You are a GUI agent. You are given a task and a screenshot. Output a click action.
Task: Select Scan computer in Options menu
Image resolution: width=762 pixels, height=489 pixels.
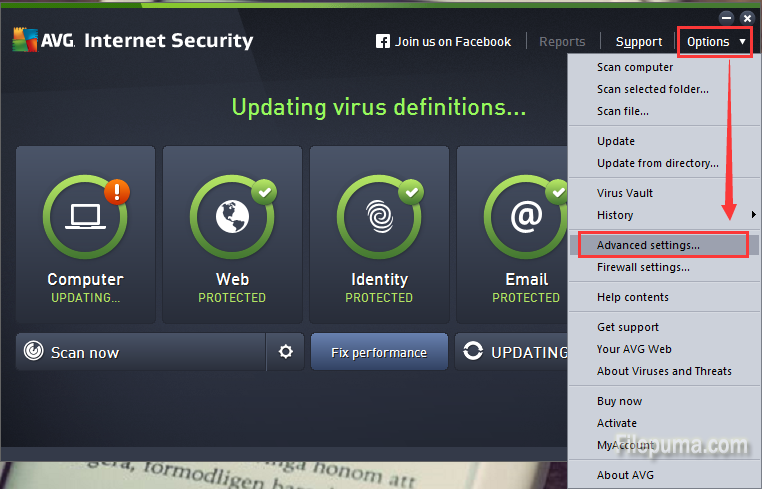[635, 67]
